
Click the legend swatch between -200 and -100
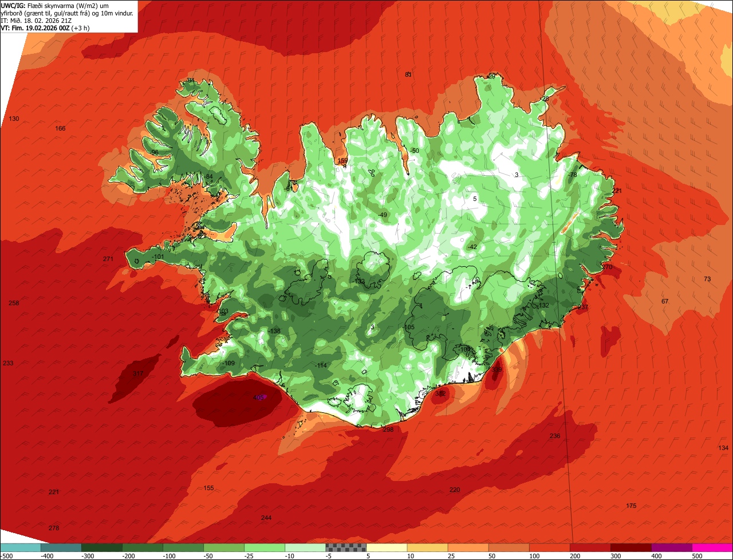click(142, 547)
